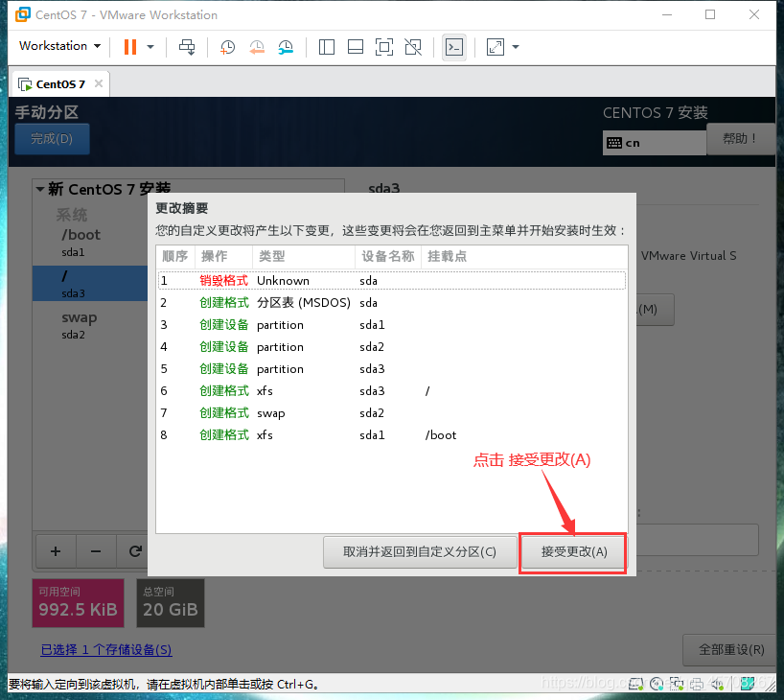Take a snapshot of this virtual machine
This screenshot has width=784, height=700.
tap(227, 48)
